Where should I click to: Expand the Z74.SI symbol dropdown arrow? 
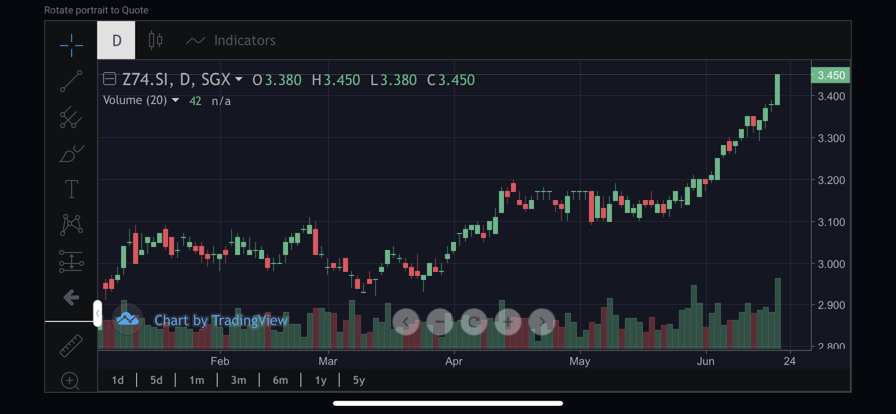(239, 80)
